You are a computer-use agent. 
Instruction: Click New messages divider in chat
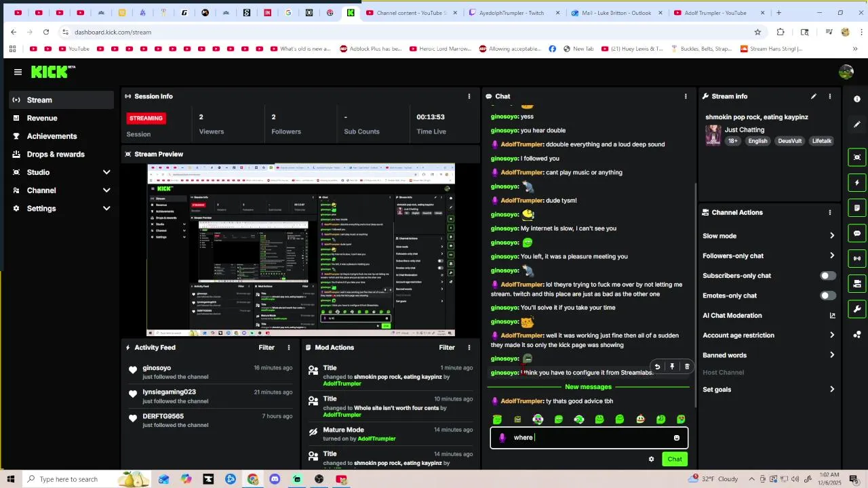588,387
